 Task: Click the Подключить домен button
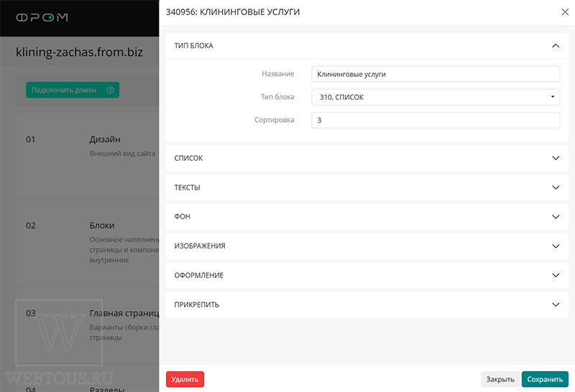point(73,90)
